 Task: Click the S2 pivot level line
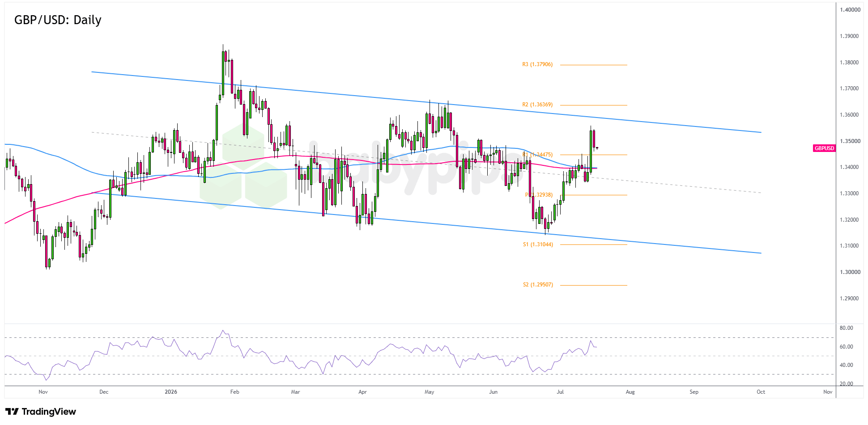point(594,285)
